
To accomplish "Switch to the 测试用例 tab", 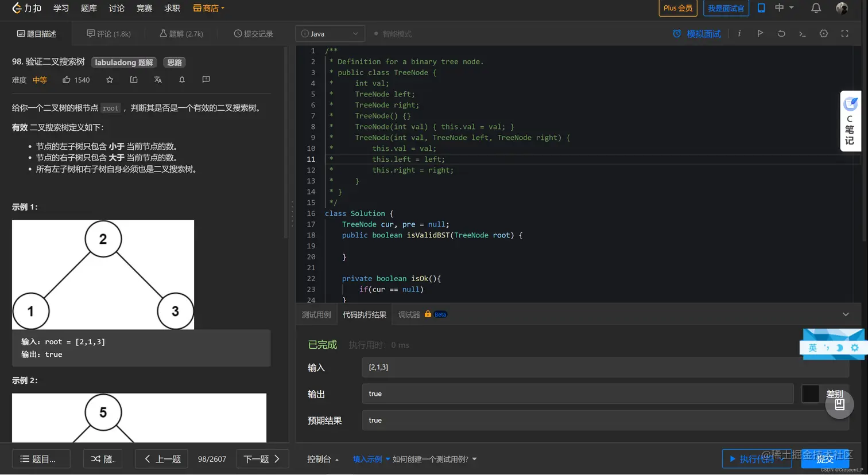I will tap(316, 314).
